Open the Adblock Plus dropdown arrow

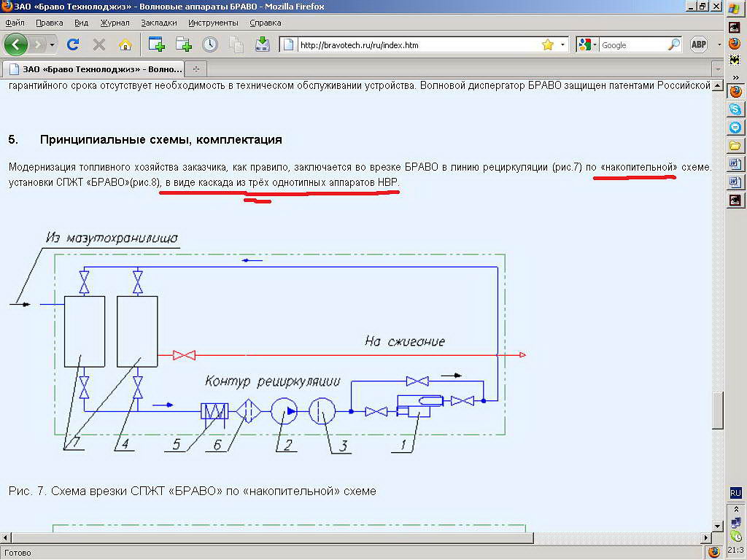click(x=719, y=44)
